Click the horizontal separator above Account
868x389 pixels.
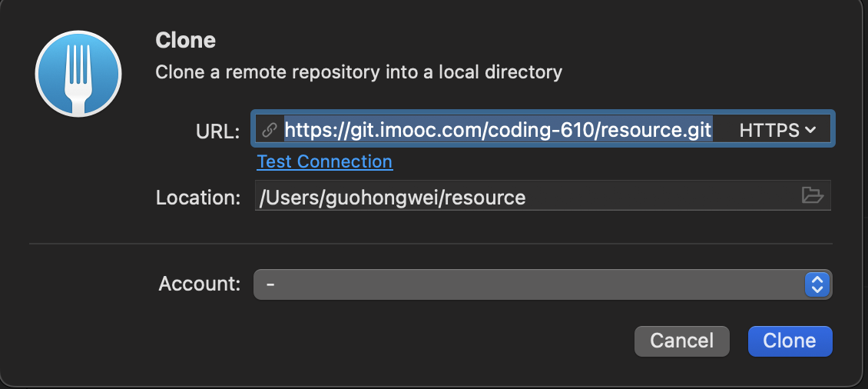(431, 243)
